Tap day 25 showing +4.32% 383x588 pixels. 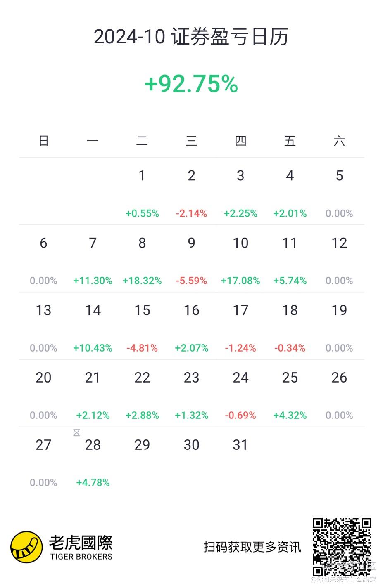tap(290, 394)
